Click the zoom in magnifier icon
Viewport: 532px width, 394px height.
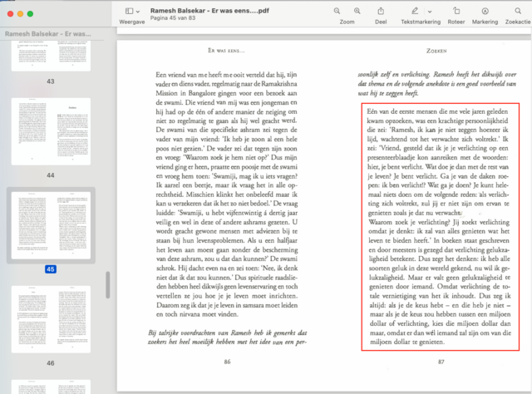click(357, 11)
